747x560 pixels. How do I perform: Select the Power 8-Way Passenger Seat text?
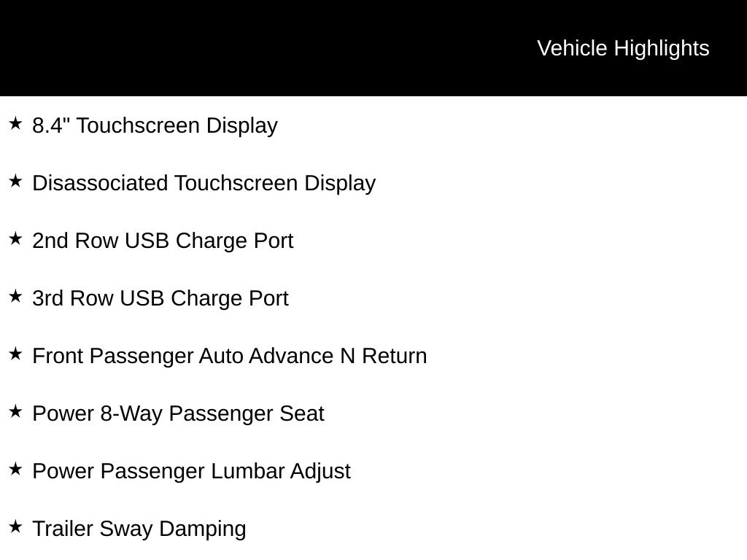click(178, 414)
